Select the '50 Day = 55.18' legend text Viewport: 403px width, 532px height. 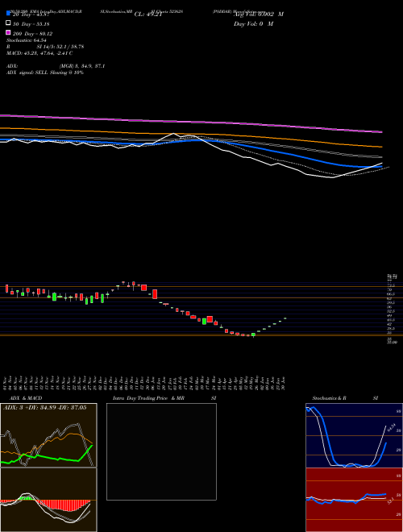[31, 23]
